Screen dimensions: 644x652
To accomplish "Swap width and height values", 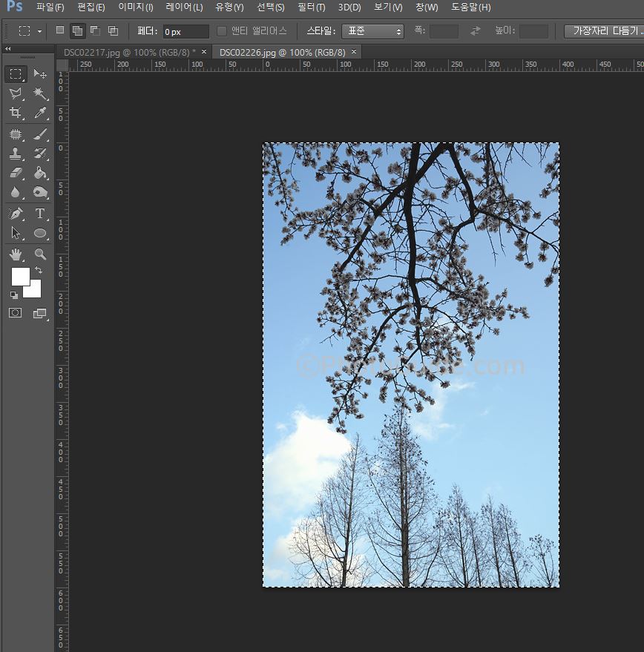I will tap(475, 30).
